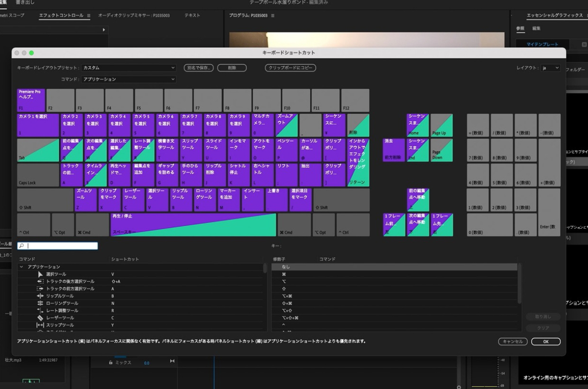Open the コマンド dropdown showing アプリケーション

(129, 79)
